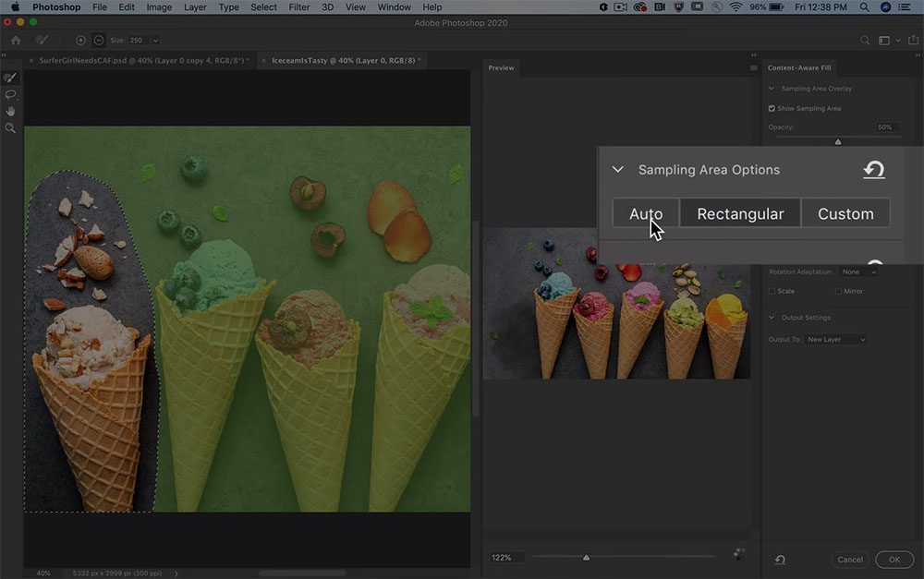Select the Sampling Brush tool
The image size is (924, 579).
coord(11,78)
